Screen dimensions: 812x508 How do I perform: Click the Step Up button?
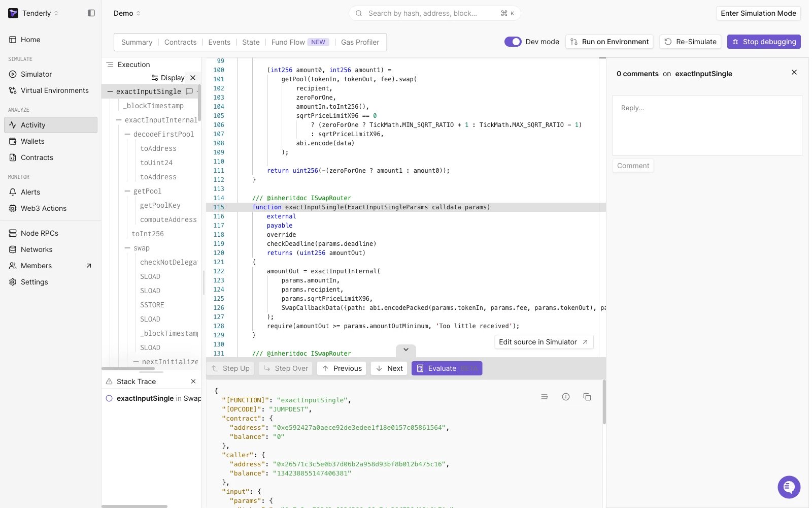[x=230, y=368]
